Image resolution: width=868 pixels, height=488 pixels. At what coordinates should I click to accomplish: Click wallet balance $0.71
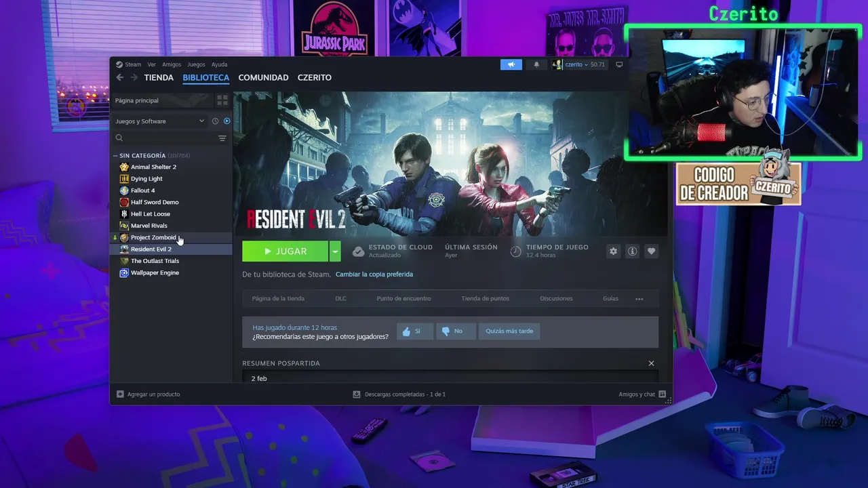tap(597, 64)
